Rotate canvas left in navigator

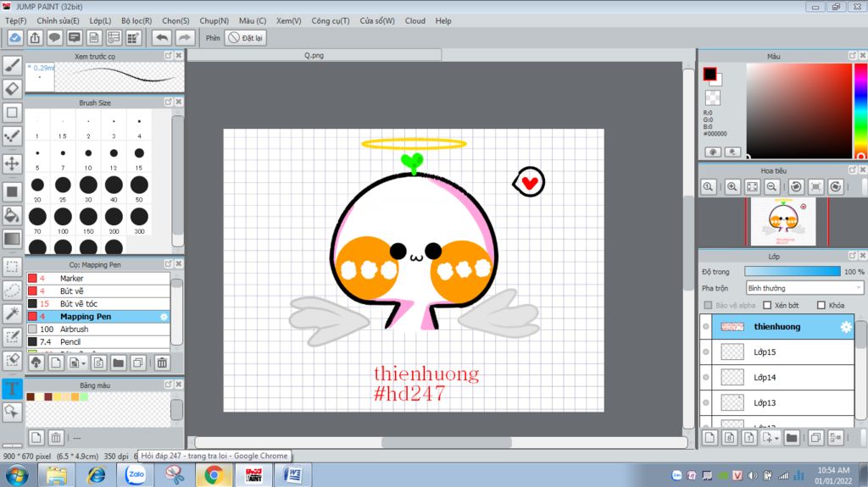[x=796, y=187]
